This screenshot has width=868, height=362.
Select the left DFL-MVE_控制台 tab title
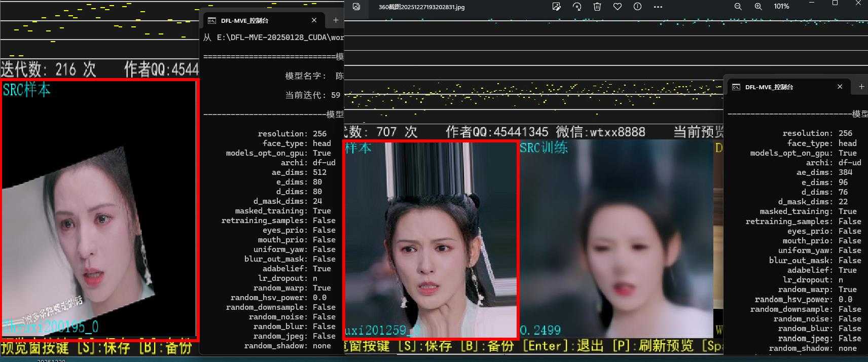[x=244, y=21]
